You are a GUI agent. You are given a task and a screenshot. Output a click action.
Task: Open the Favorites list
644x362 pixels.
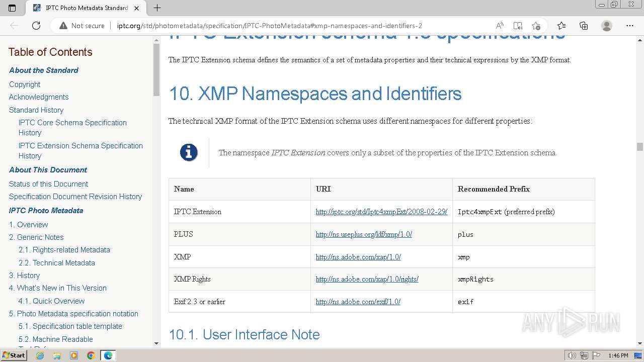pyautogui.click(x=561, y=26)
